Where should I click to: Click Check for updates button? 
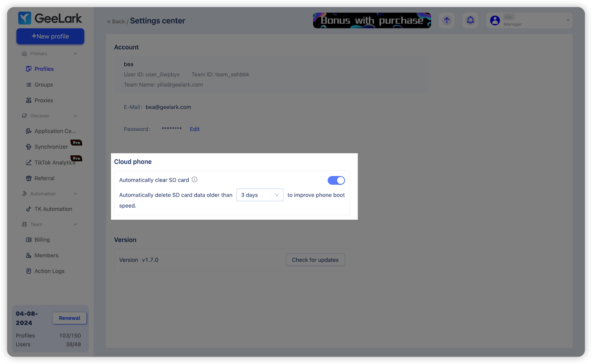(x=315, y=260)
